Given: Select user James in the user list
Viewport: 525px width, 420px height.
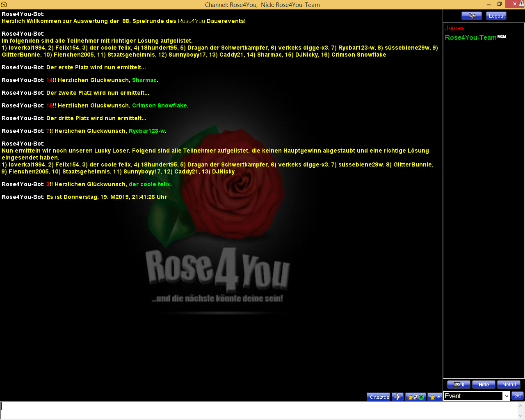Looking at the screenshot, I should point(454,28).
